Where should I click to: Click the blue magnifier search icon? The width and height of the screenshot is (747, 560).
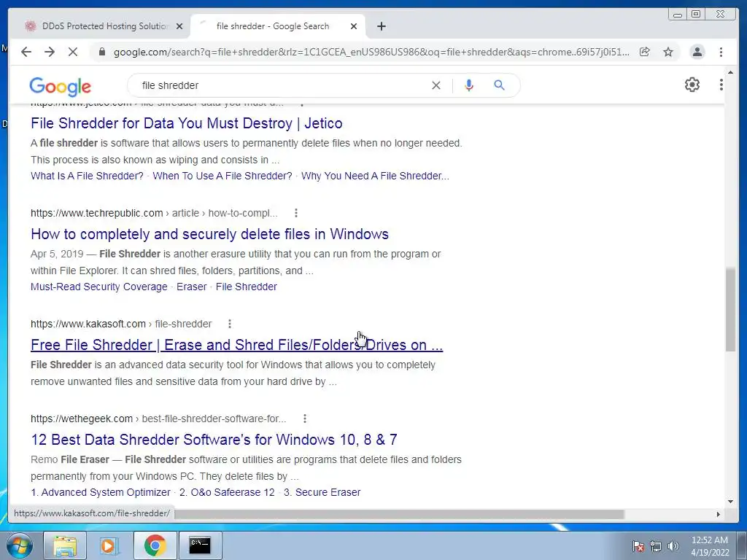499,85
